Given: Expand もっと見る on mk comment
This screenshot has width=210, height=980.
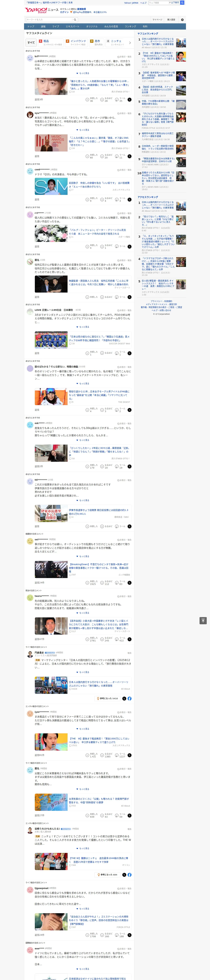Looking at the screenshot, I should pyautogui.click(x=83, y=440).
